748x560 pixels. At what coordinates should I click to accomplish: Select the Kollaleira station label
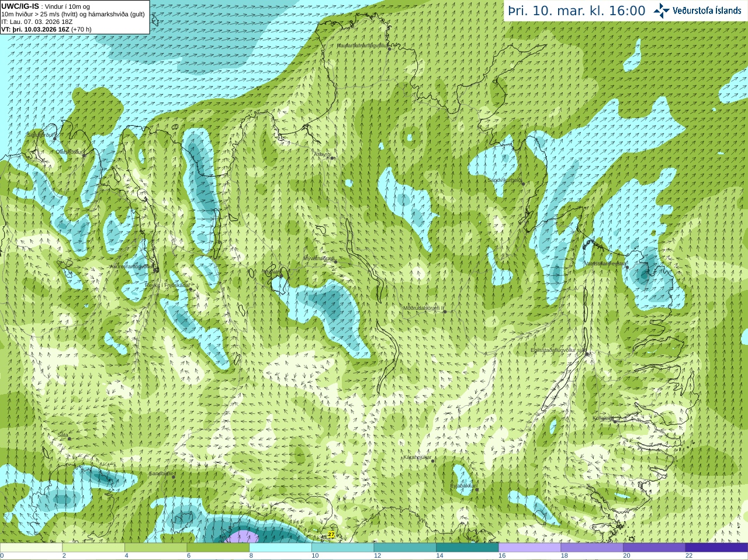(603, 418)
